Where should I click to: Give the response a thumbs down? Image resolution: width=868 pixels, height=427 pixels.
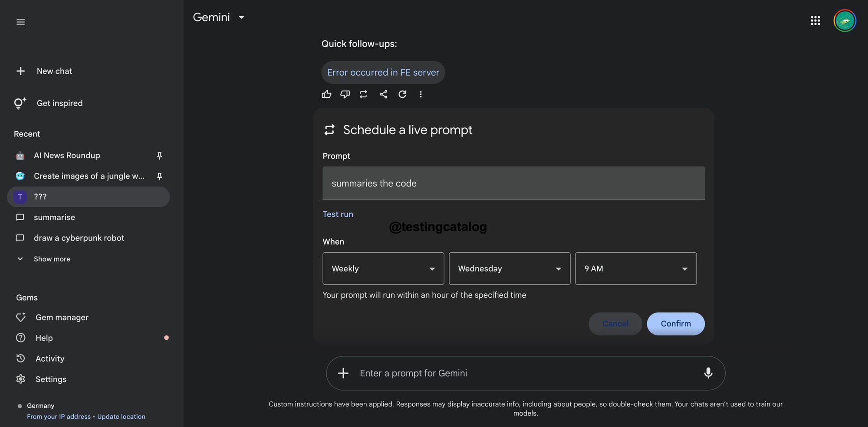[345, 94]
